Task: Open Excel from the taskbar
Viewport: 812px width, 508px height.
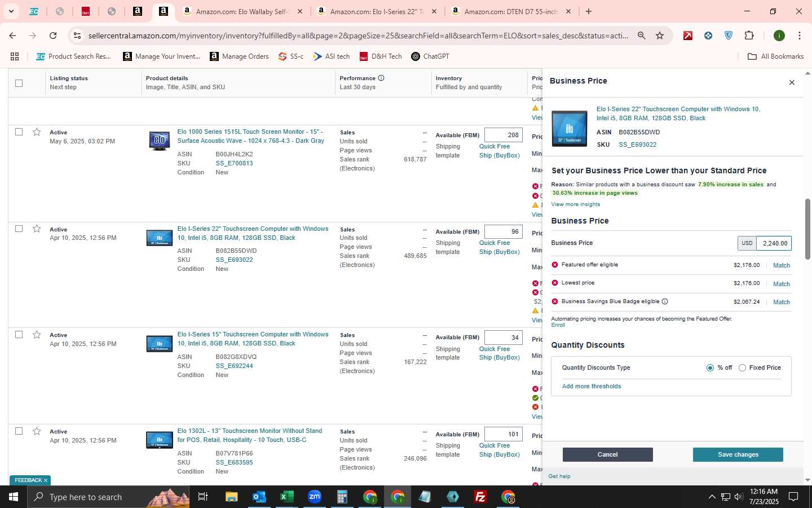Action: coord(286,497)
